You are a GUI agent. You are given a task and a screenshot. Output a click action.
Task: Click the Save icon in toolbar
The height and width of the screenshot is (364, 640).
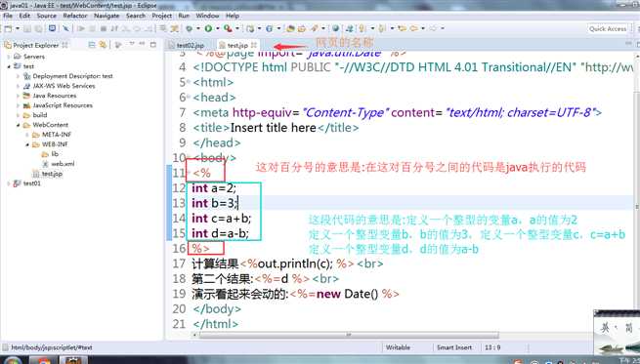pos(27,28)
